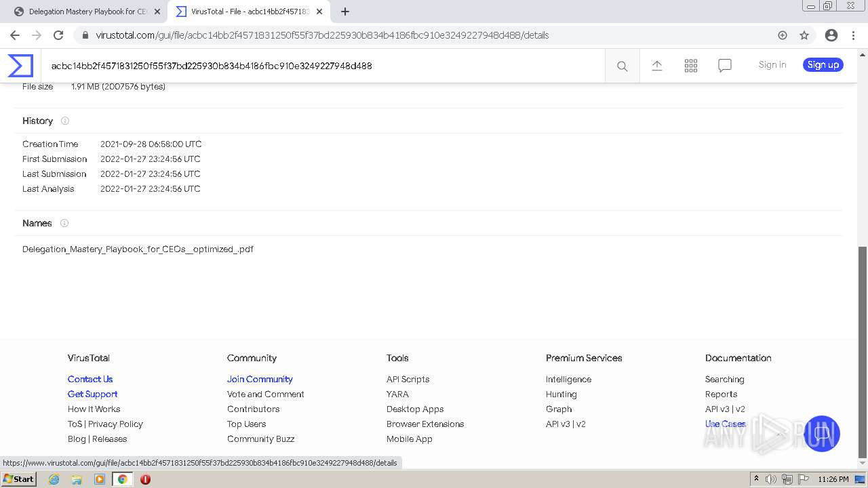Viewport: 868px width, 488px height.
Task: Open Privacy Policy link
Action: click(115, 424)
